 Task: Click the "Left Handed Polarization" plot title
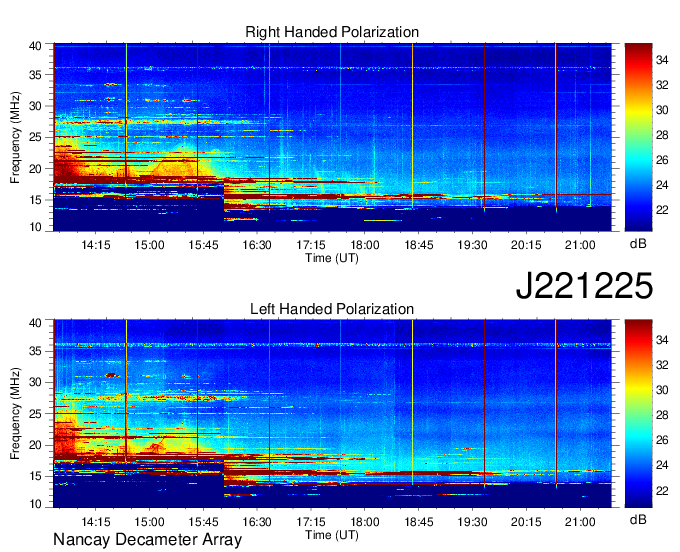[x=332, y=309]
